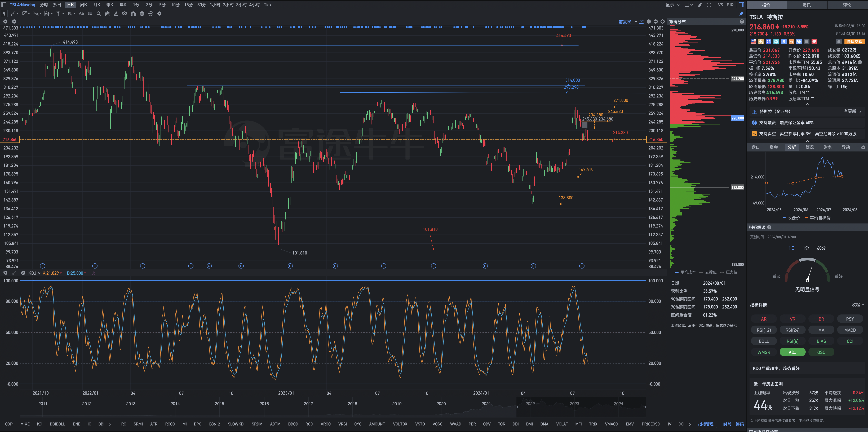This screenshot has height=432, width=868.
Task: Toggle the 筹码 chips panel button
Action: click(x=740, y=424)
